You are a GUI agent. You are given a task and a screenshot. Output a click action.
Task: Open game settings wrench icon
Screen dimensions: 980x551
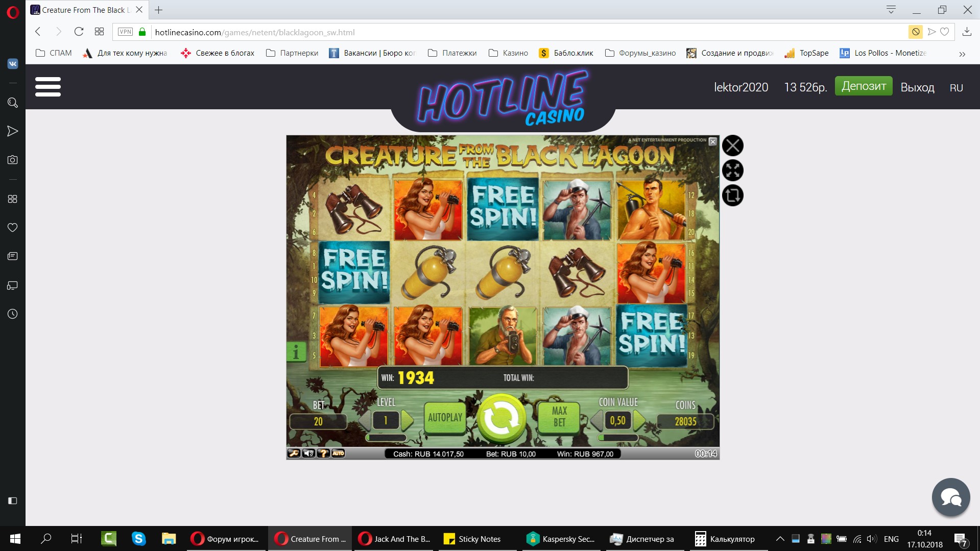(294, 453)
